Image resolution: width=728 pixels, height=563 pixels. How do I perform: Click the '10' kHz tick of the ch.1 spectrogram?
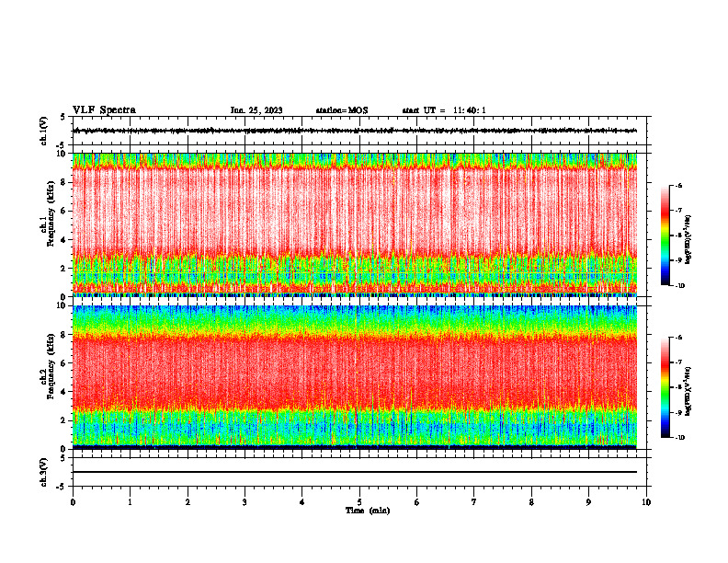(x=63, y=154)
